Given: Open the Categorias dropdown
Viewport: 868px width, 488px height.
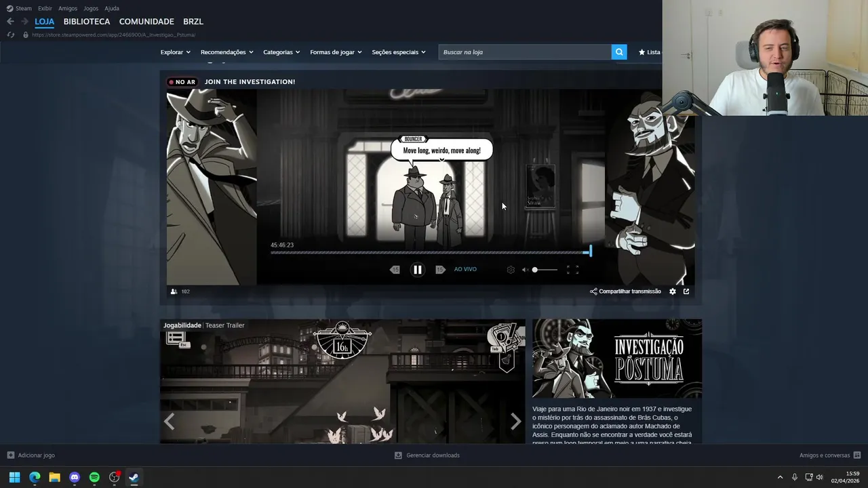Looking at the screenshot, I should pos(281,52).
